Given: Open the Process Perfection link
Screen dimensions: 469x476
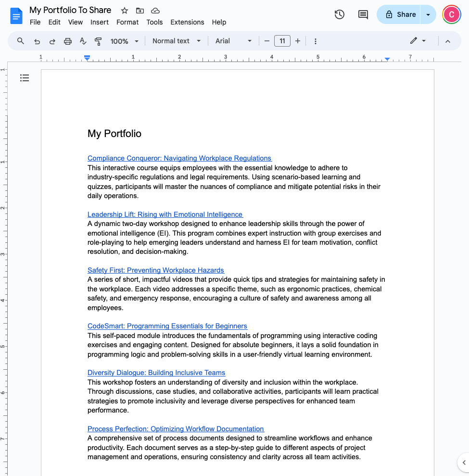Looking at the screenshot, I should click(x=176, y=429).
